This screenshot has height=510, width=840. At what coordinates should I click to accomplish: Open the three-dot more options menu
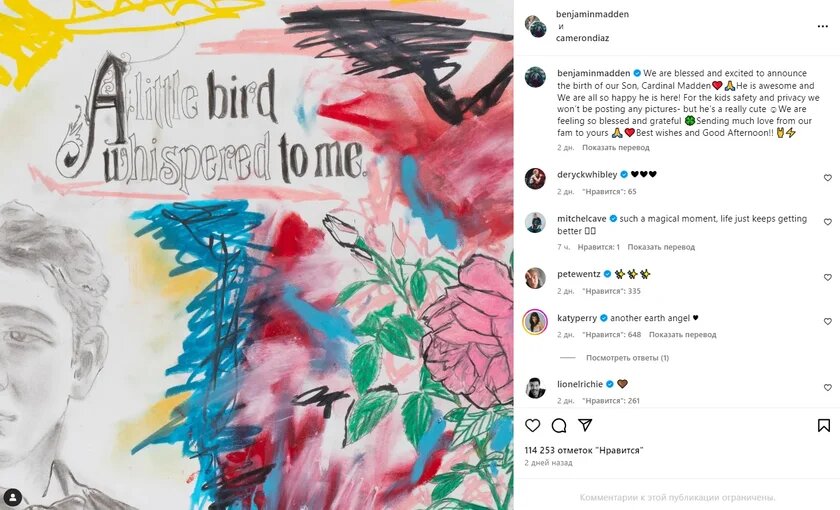[823, 27]
